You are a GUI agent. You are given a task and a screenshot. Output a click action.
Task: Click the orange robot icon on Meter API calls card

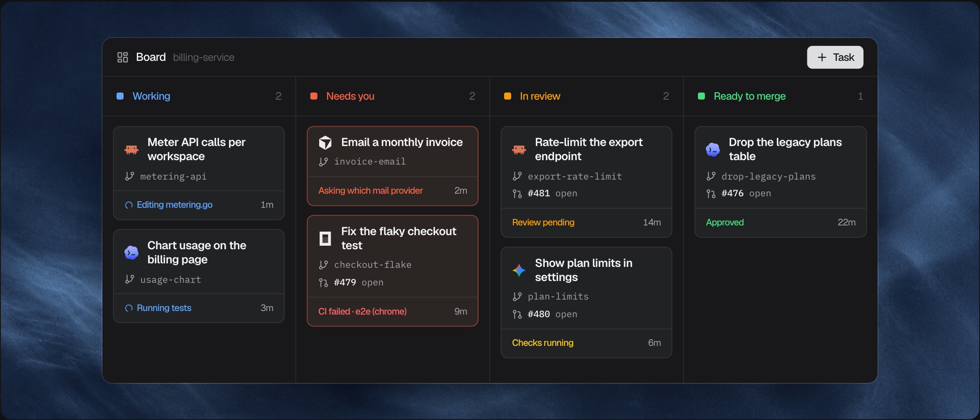point(132,150)
